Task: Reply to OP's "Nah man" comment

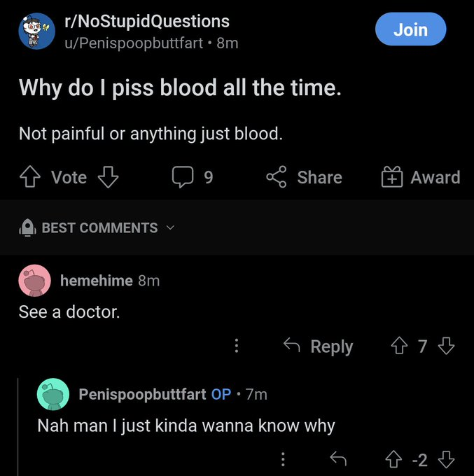Action: pyautogui.click(x=339, y=459)
